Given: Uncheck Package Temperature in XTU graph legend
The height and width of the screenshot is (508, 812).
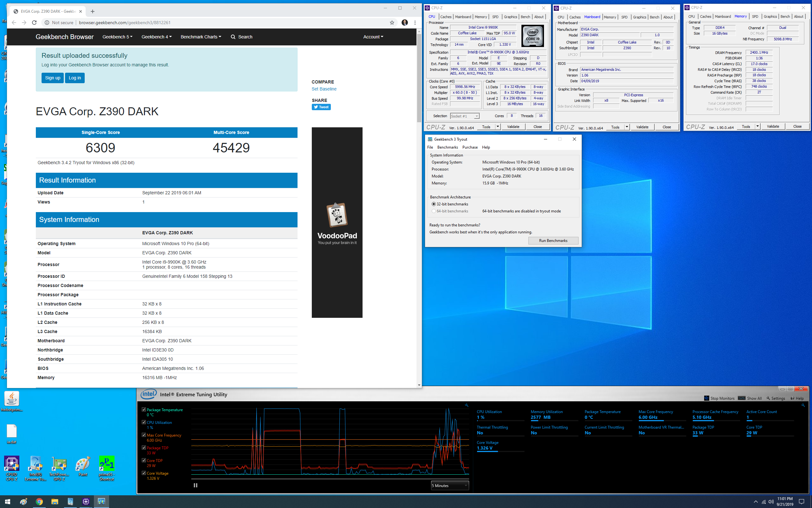Looking at the screenshot, I should [x=144, y=410].
